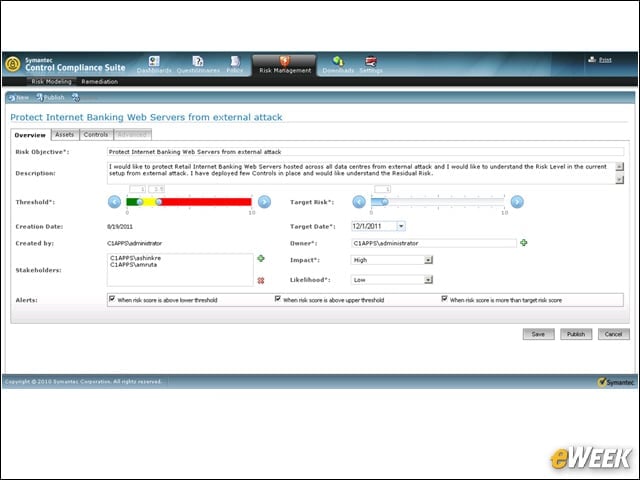
Task: Open the Questionnaires section icon
Action: pos(198,61)
